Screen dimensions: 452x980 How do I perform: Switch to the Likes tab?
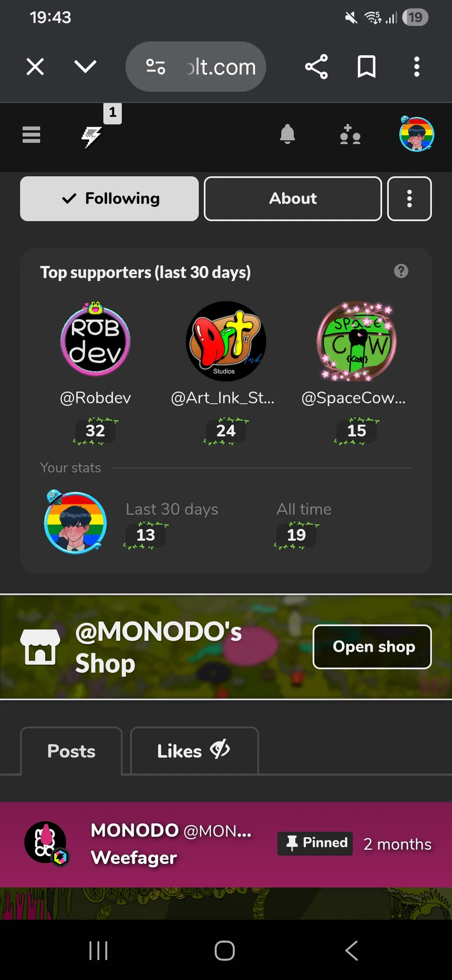coord(194,751)
